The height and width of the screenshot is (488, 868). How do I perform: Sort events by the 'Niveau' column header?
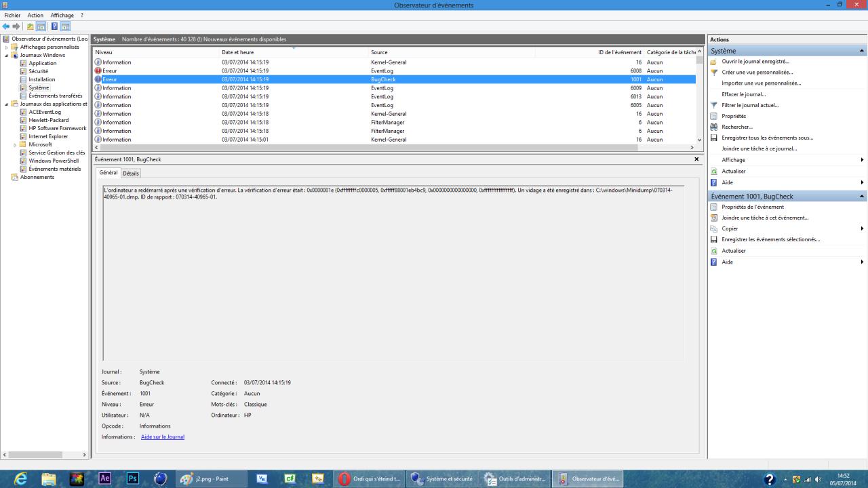click(156, 52)
